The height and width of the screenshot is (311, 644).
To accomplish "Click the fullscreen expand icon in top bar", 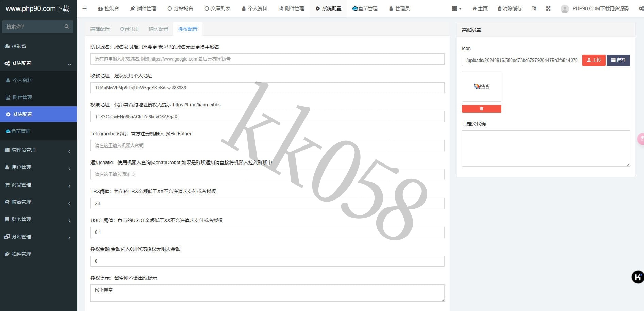I will (x=548, y=8).
